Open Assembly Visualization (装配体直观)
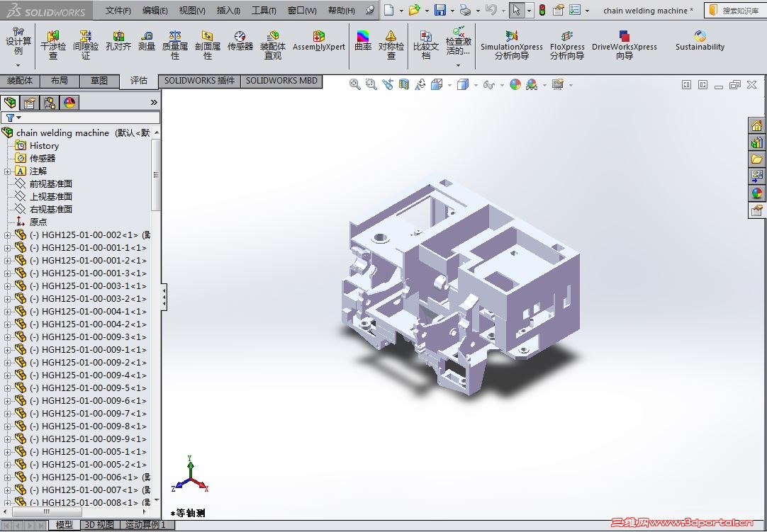Image resolution: width=767 pixels, height=532 pixels. click(x=273, y=45)
